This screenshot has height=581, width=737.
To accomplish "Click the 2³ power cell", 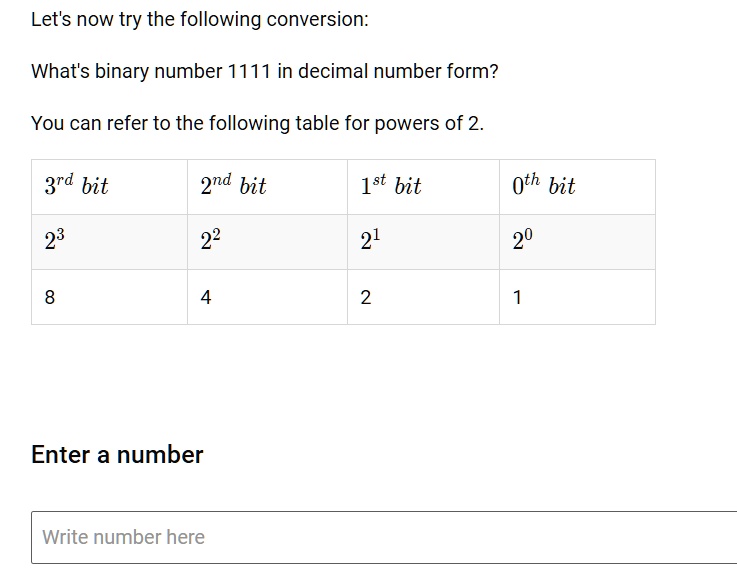I will tap(55, 241).
